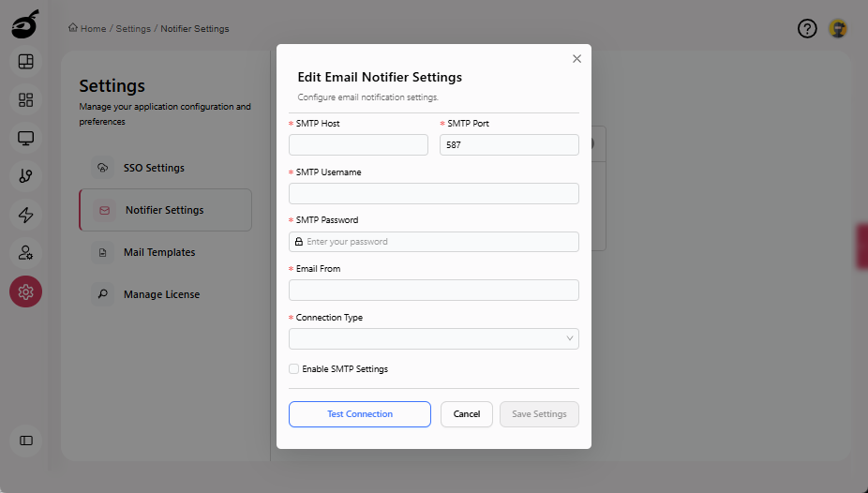Viewport: 868px width, 493px height.
Task: Go to Settings breadcrumb link
Action: 133,29
